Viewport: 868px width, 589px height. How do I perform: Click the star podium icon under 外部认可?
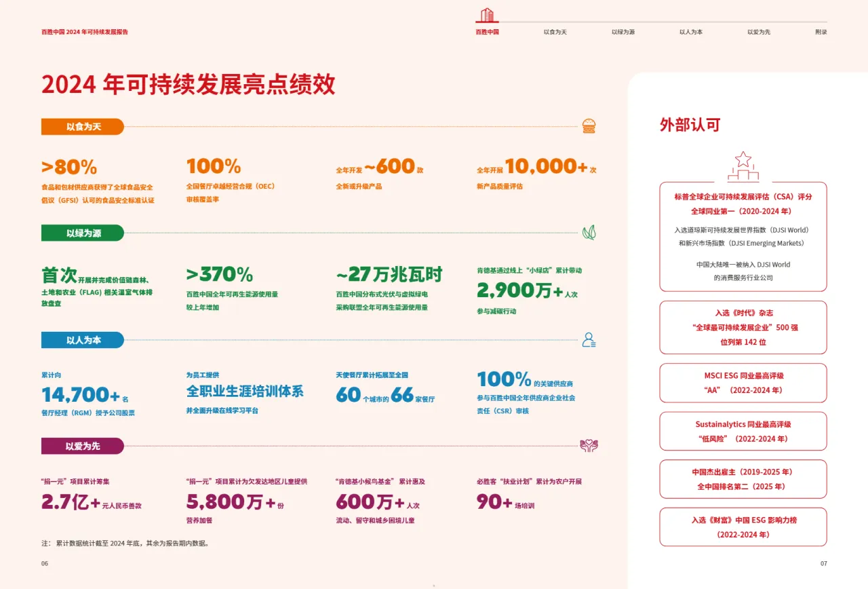point(743,167)
